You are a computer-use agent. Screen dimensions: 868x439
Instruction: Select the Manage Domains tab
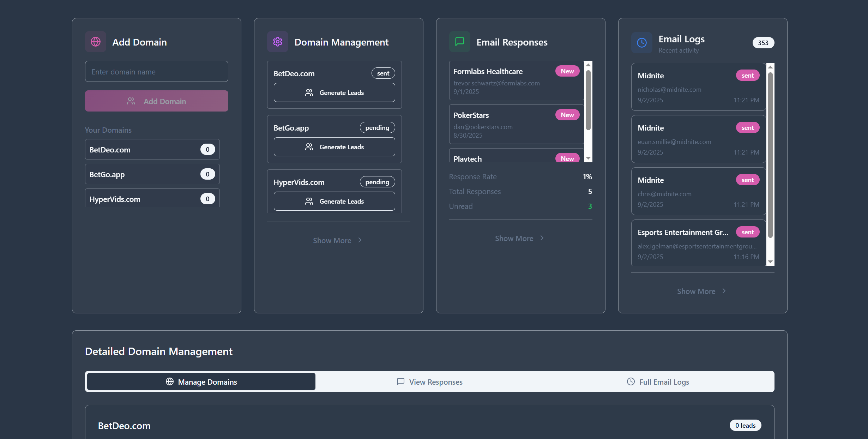(x=201, y=382)
